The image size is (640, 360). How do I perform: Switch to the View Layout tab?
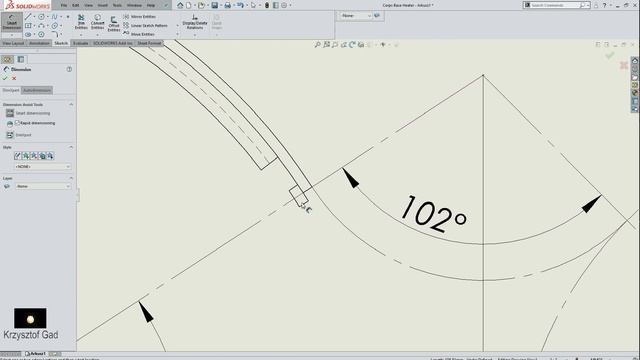[x=13, y=43]
